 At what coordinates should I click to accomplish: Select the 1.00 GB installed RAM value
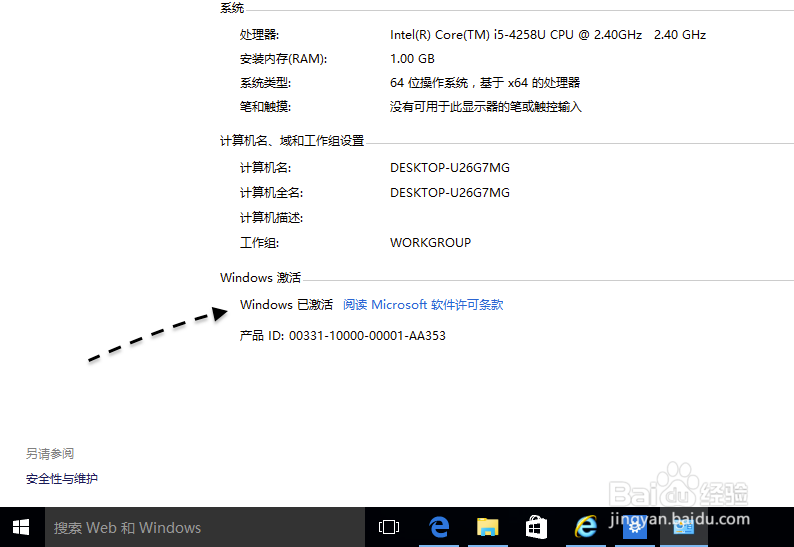tap(412, 59)
